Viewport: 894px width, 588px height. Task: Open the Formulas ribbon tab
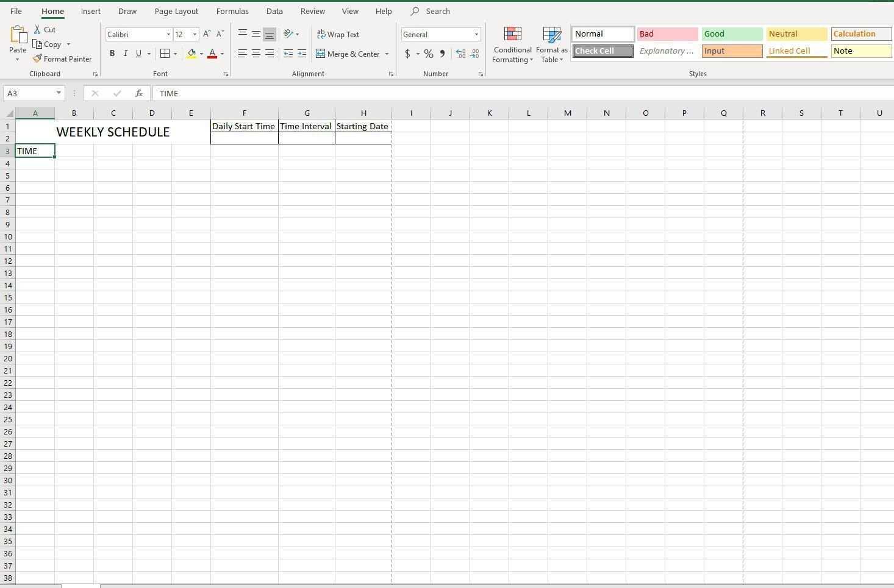click(232, 12)
